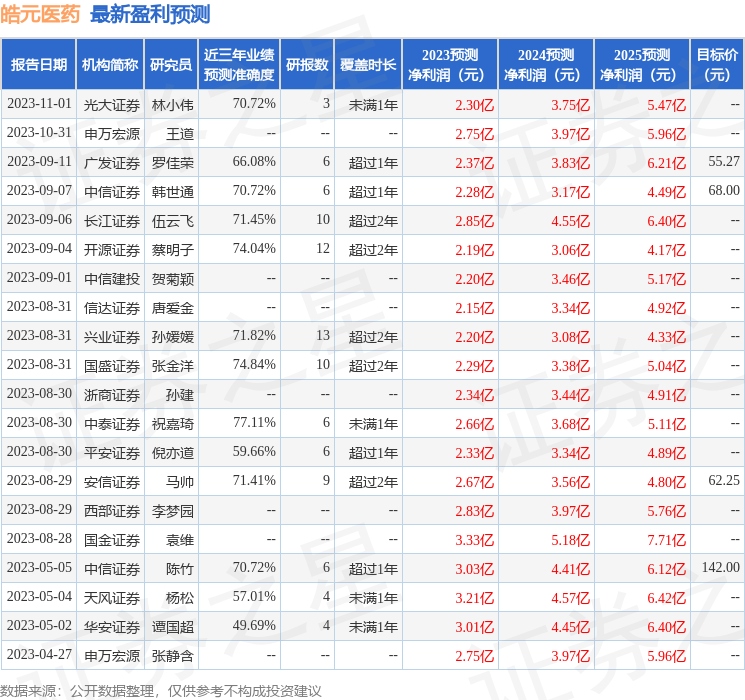Click institution name 国金证券
This screenshot has width=745, height=700.
(x=112, y=540)
